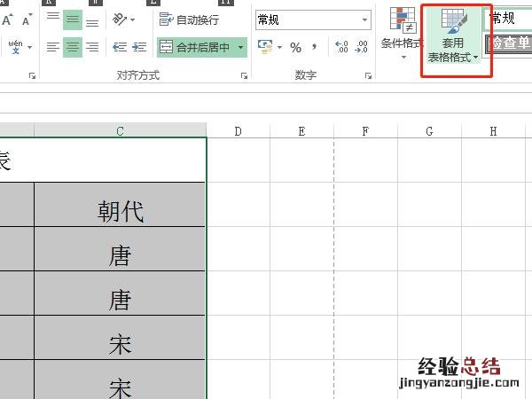The width and height of the screenshot is (532, 399).
Task: Select column H header
Action: point(493,131)
